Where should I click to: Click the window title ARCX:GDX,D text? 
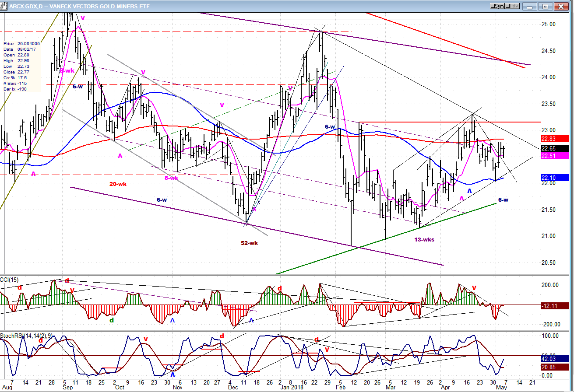[25, 6]
